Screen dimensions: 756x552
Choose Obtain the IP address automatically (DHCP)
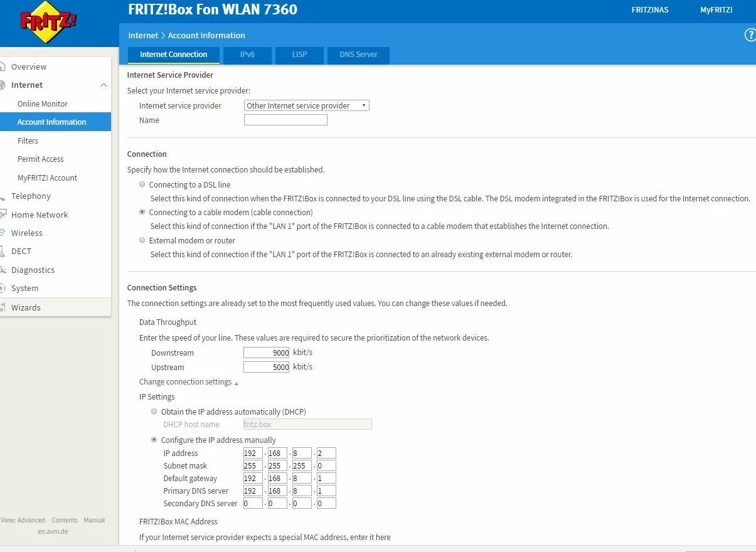coord(154,411)
